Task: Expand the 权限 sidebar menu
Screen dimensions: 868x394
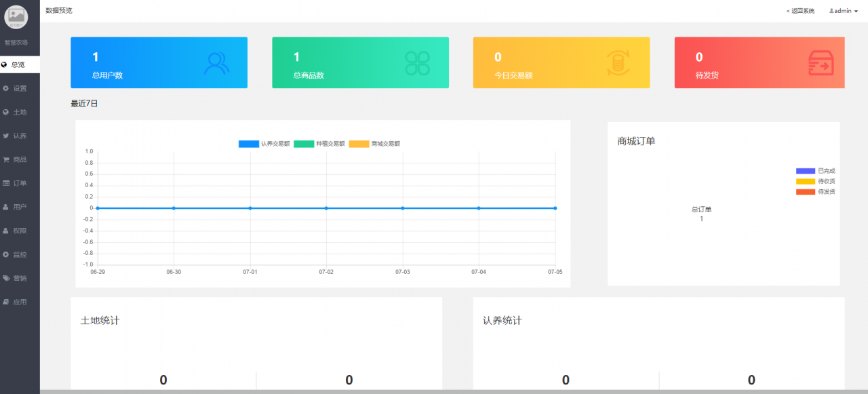Action: (20, 231)
